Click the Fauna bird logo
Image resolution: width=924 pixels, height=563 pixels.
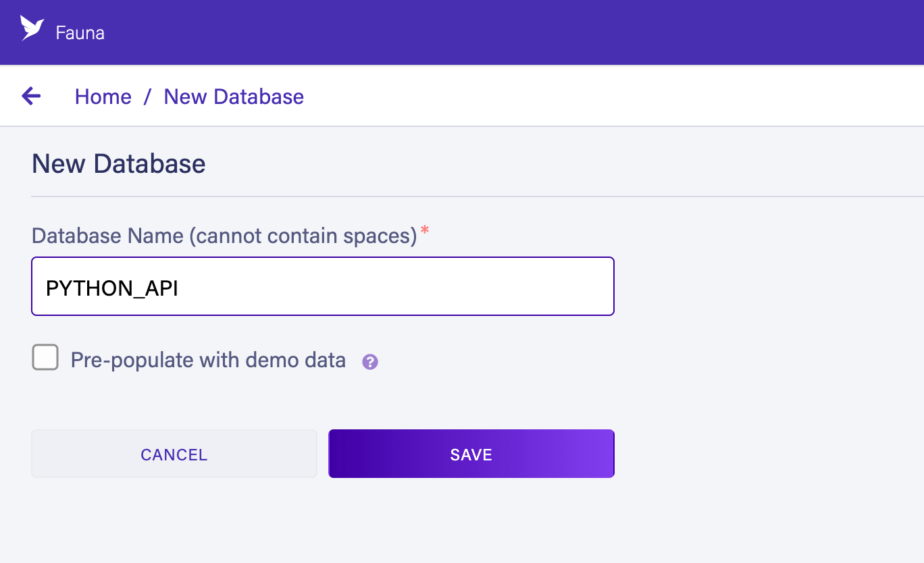[32, 28]
